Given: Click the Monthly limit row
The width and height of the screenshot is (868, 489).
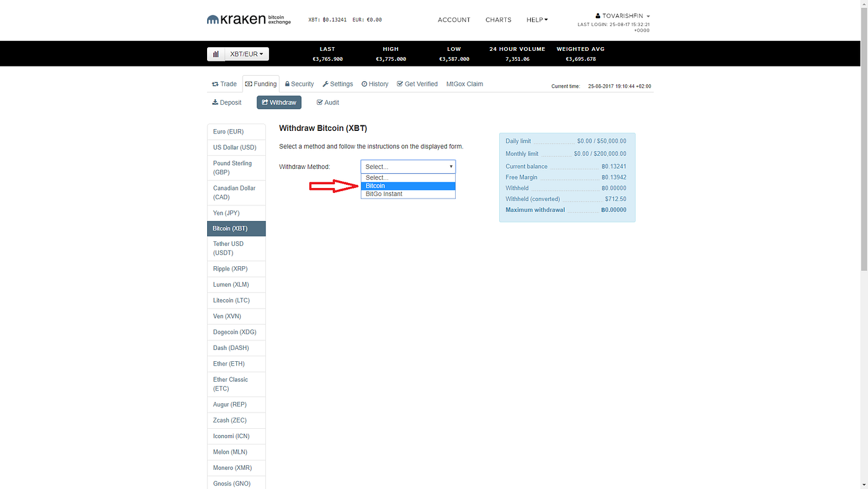Looking at the screenshot, I should coord(566,153).
